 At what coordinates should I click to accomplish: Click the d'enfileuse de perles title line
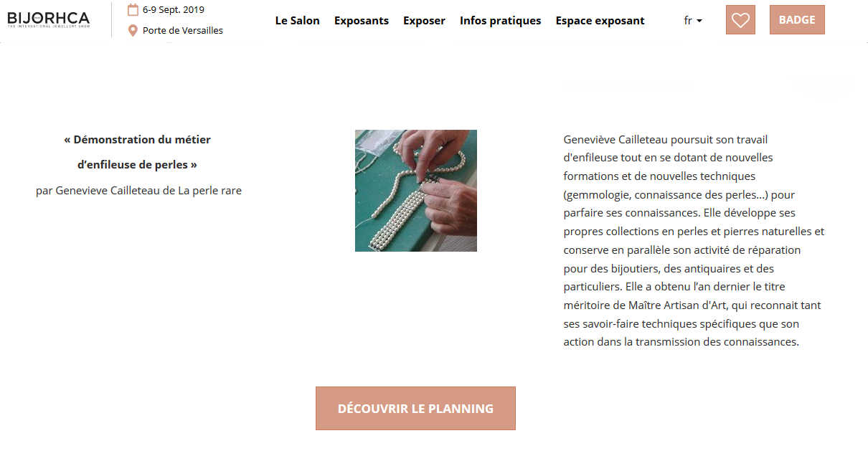coord(138,165)
